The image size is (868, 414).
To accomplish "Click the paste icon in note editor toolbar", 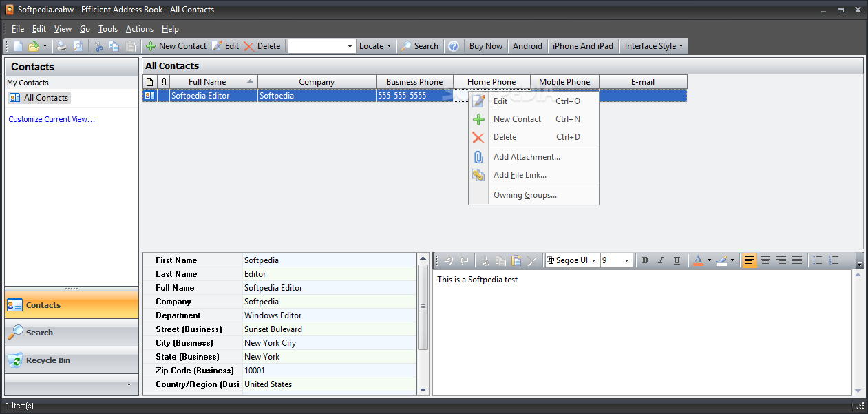I will (516, 260).
